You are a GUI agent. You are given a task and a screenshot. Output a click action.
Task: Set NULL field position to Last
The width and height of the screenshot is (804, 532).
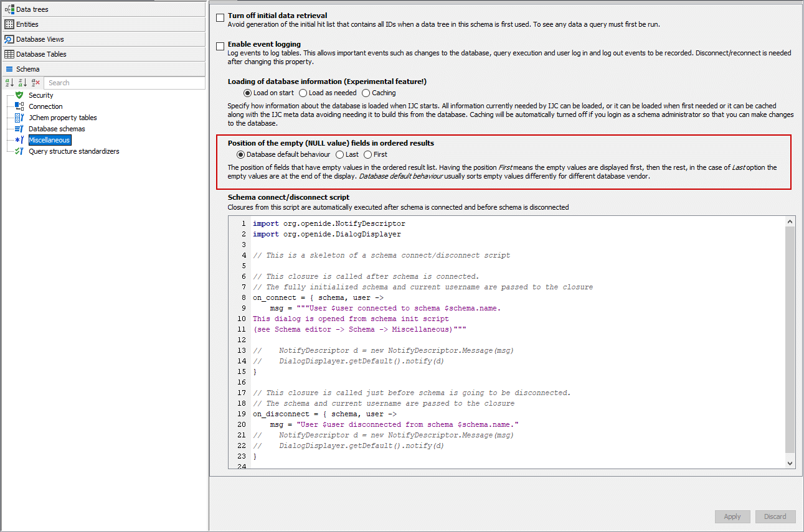click(x=339, y=154)
